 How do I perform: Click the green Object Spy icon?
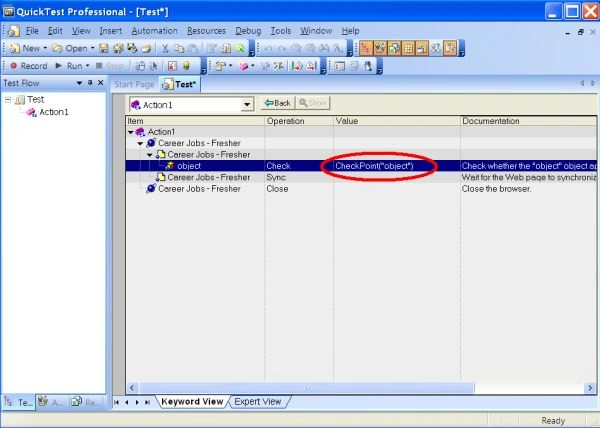pos(186,66)
